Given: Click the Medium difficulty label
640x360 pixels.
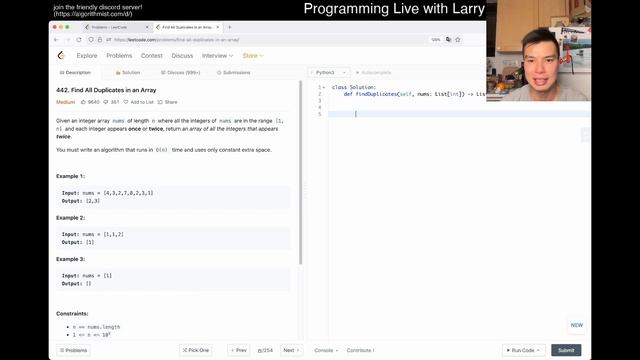Looking at the screenshot, I should point(66,102).
